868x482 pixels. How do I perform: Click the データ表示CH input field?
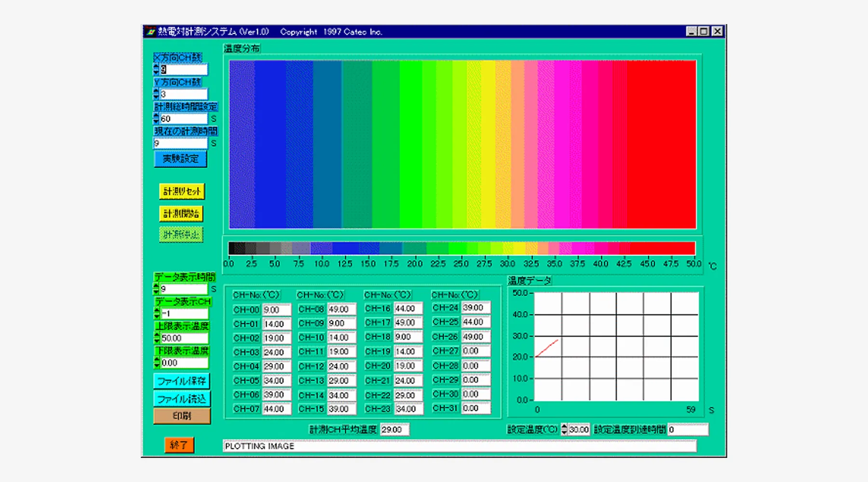(x=184, y=314)
